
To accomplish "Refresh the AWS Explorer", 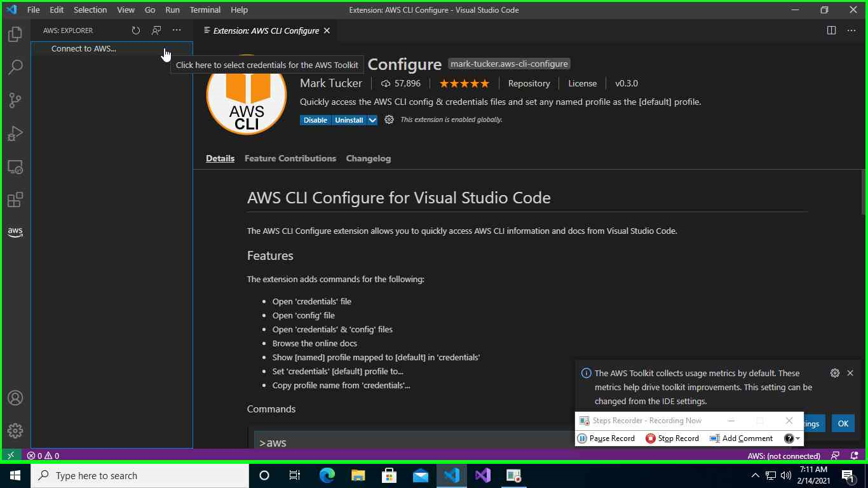I will (135, 30).
